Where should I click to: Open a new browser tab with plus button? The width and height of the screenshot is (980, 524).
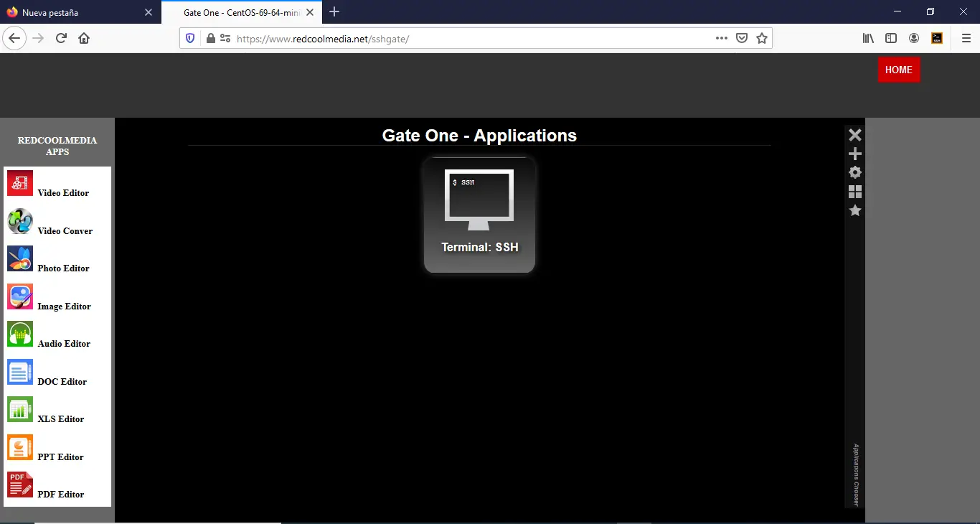click(334, 12)
